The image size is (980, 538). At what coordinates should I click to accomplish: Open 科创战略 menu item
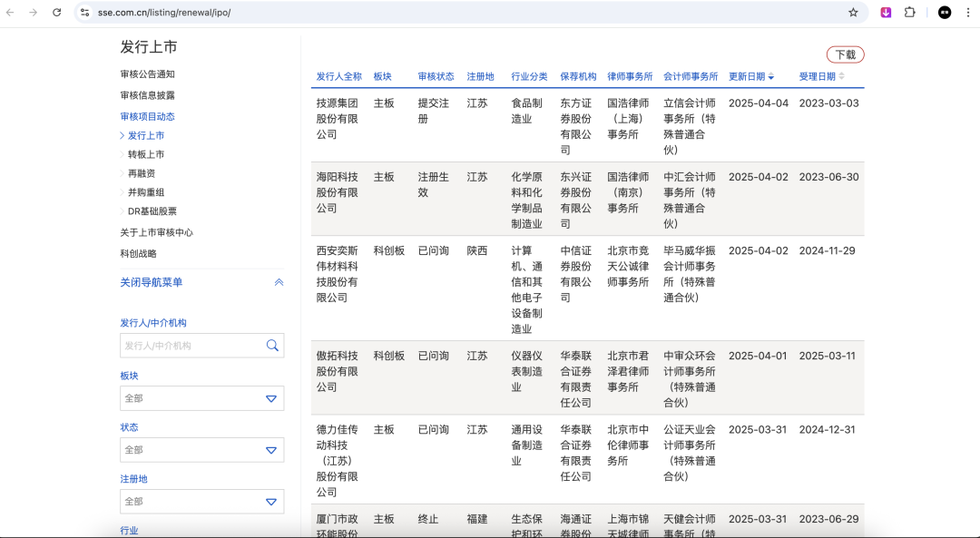pos(138,254)
